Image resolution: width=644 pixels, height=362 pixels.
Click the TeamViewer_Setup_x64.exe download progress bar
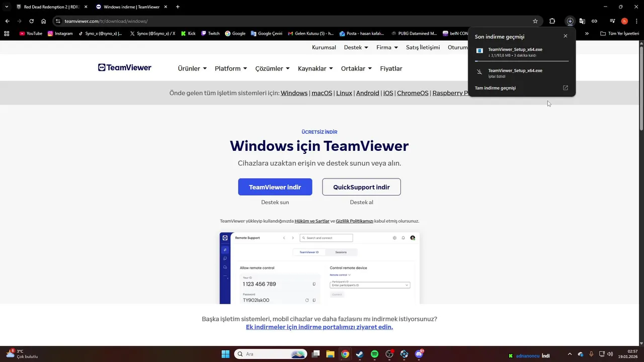tap(522, 61)
